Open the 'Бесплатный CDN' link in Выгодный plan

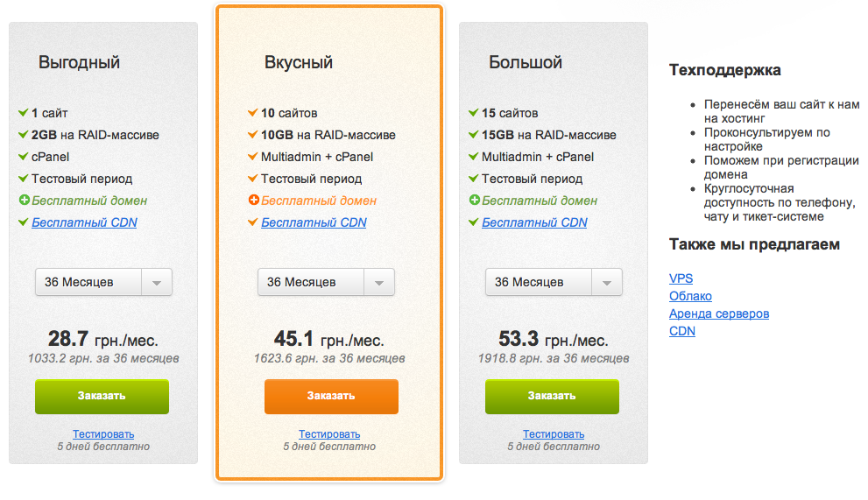[84, 222]
